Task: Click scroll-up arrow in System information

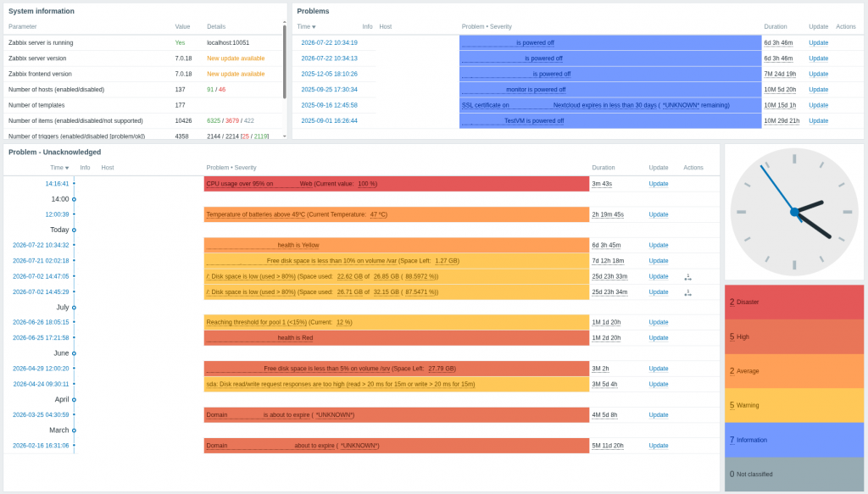Action: (285, 23)
